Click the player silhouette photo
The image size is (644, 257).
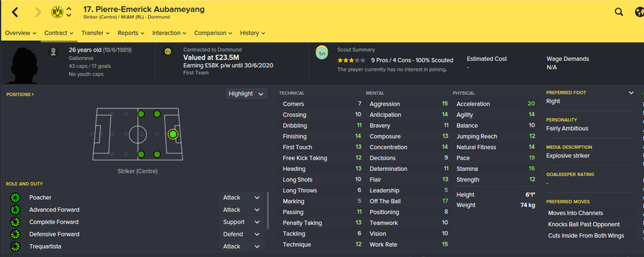[23, 65]
